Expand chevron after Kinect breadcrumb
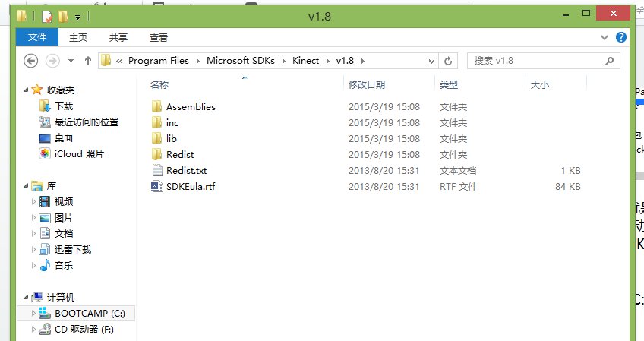Screen dimensions: 644x341 coord(328,62)
